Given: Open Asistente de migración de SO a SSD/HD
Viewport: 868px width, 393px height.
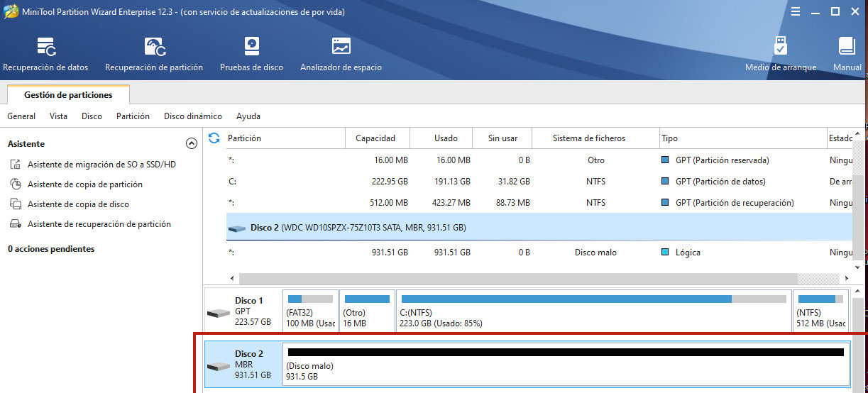Looking at the screenshot, I should [x=101, y=165].
